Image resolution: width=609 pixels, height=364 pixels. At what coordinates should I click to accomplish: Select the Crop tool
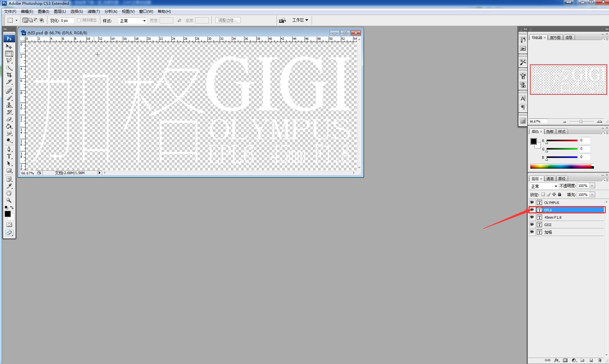pos(9,75)
